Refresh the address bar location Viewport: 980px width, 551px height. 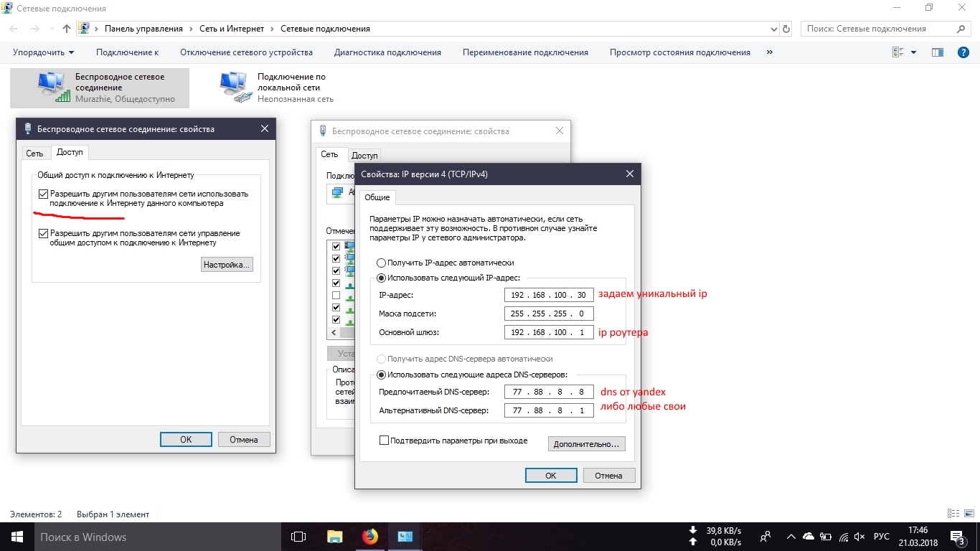coord(786,29)
